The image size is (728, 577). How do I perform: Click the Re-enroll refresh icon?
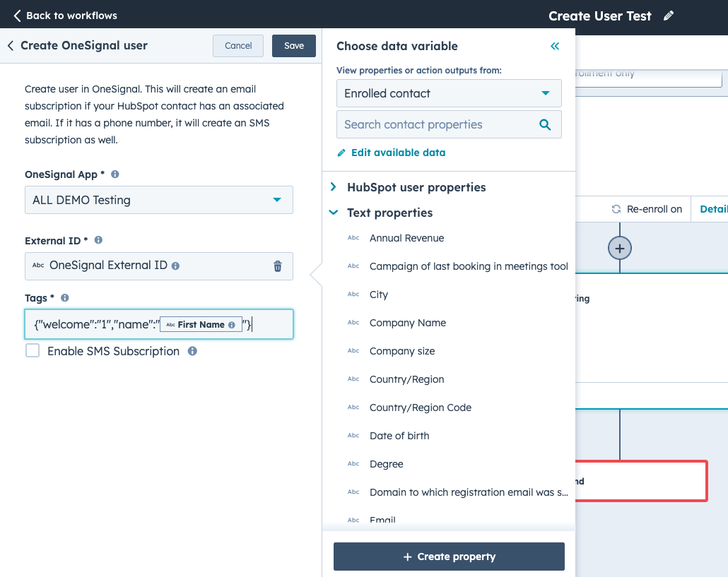(x=616, y=209)
